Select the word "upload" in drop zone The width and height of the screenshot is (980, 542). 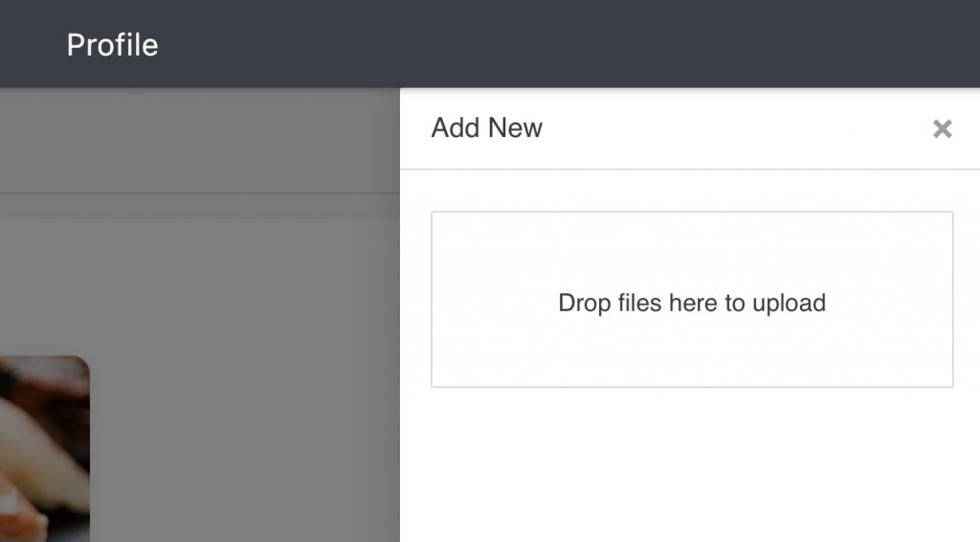pyautogui.click(x=789, y=304)
